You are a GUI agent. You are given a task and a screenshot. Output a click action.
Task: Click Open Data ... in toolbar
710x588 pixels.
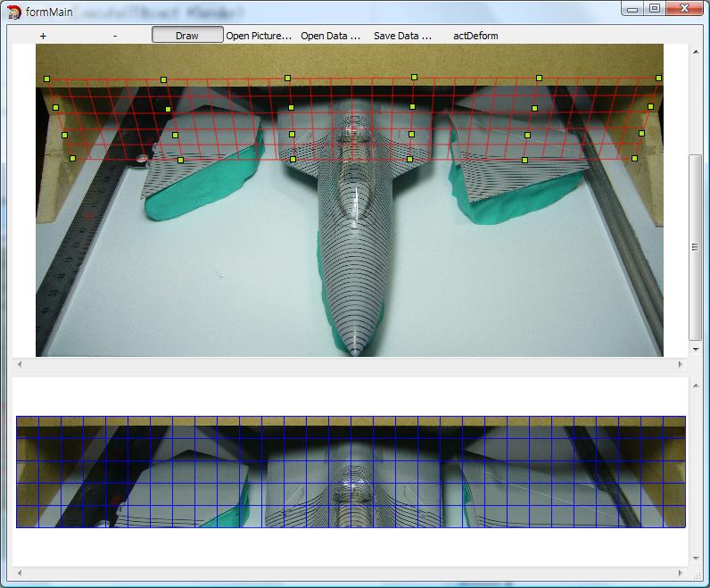(330, 36)
